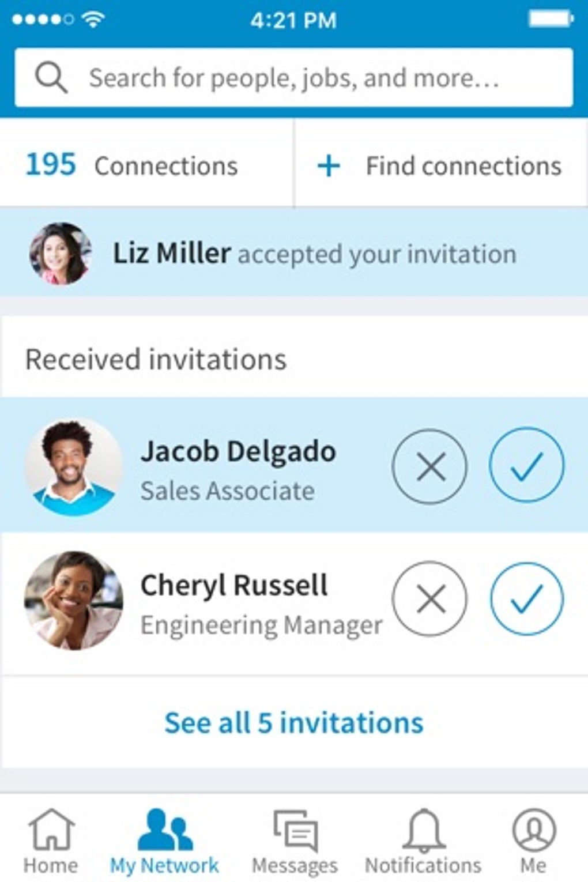Type in the search for people field
This screenshot has height=882, width=588.
(294, 78)
